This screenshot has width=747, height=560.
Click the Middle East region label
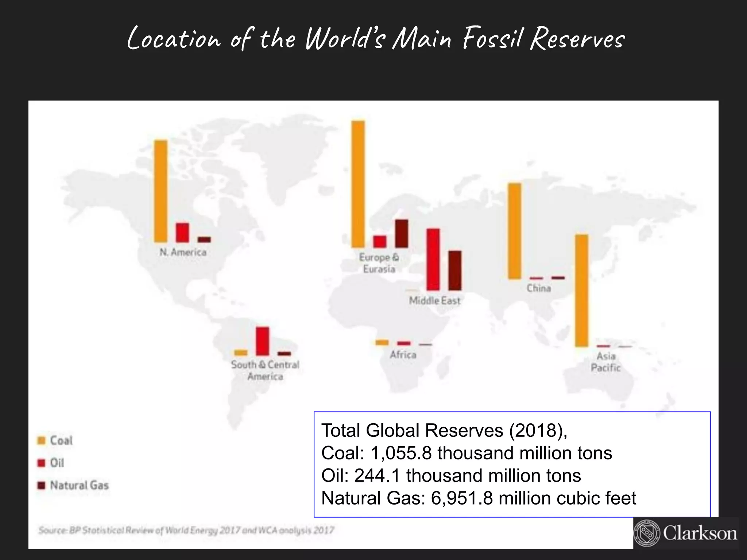point(435,301)
